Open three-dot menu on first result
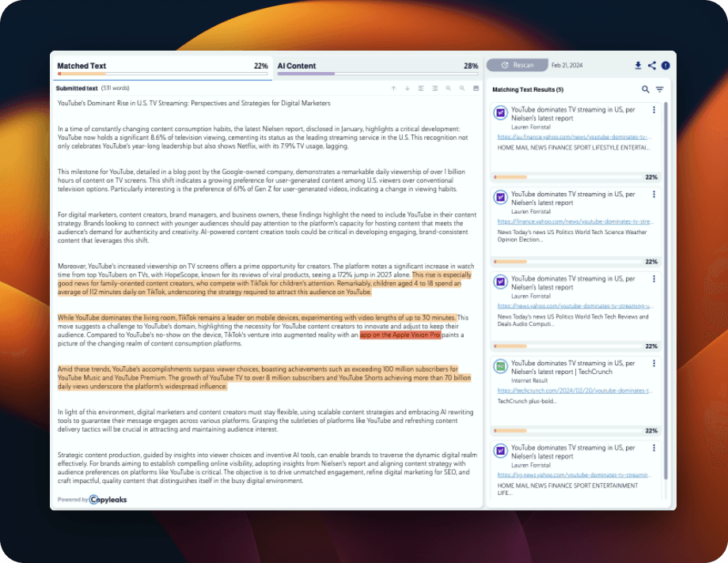 coord(654,110)
